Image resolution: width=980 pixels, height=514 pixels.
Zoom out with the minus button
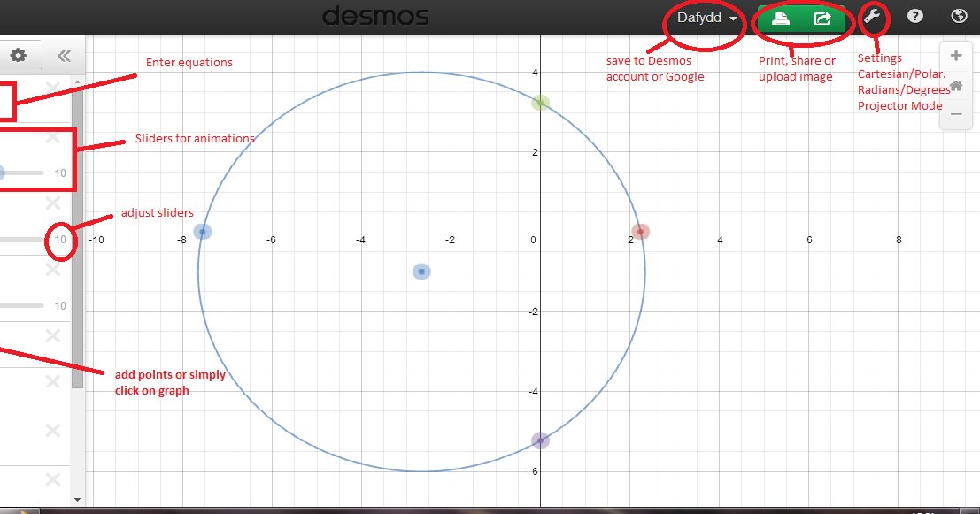click(956, 114)
